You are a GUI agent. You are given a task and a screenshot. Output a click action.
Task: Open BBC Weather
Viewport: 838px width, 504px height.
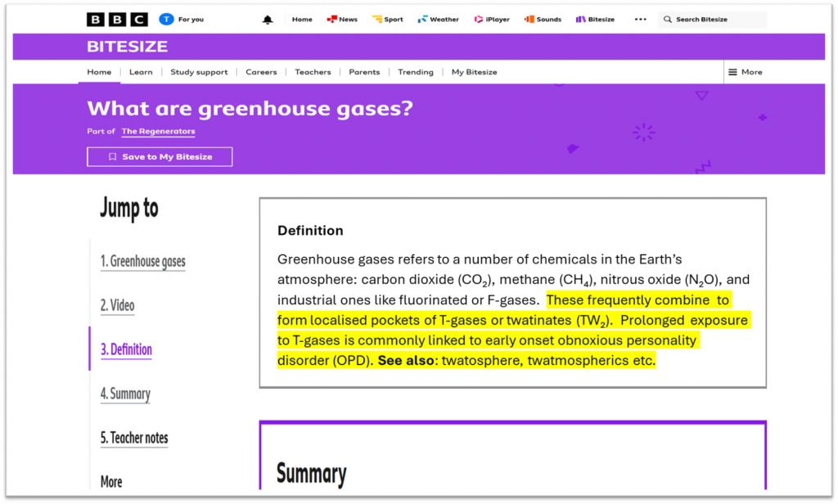coord(438,20)
